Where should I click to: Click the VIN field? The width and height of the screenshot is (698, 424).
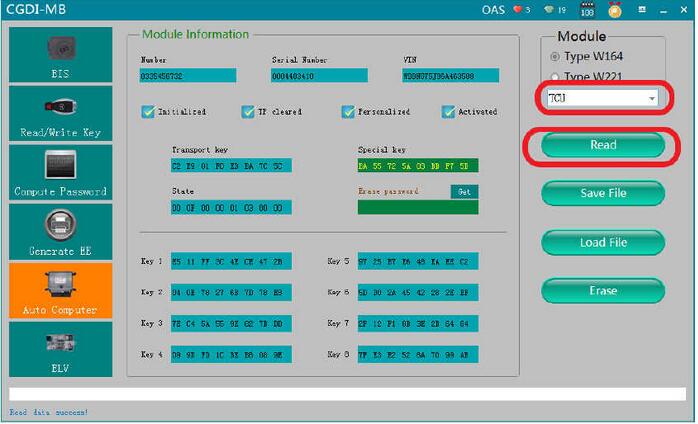click(450, 76)
